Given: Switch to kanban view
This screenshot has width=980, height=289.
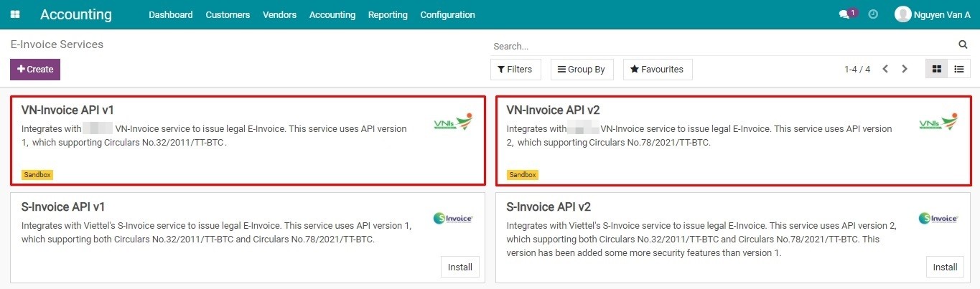Looking at the screenshot, I should [937, 69].
